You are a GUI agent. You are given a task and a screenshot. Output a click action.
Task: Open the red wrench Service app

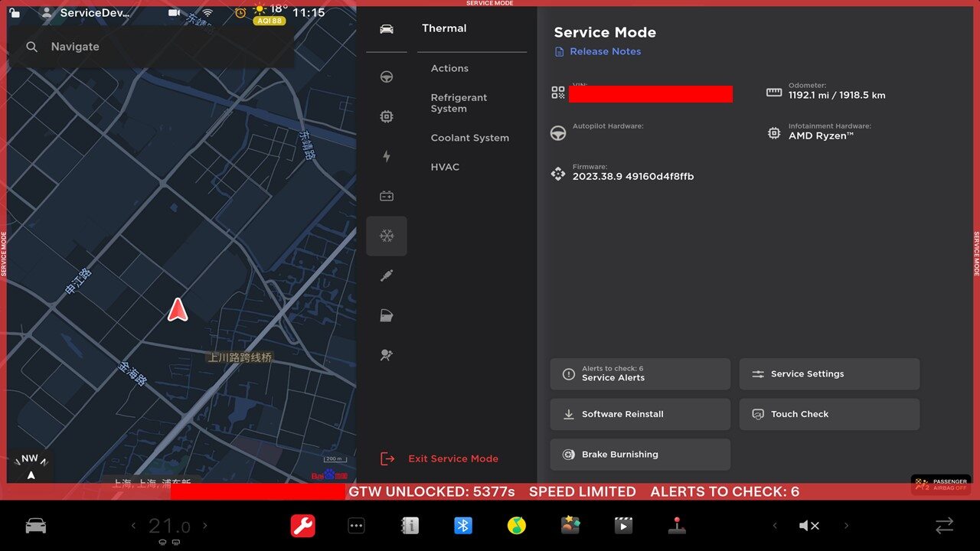pos(303,526)
